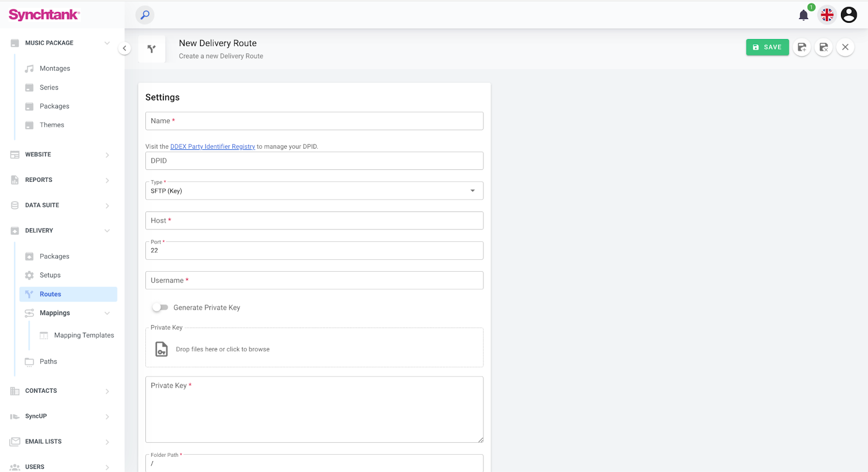Viewport: 868px width, 472px height.
Task: Open the notifications bell
Action: tap(803, 15)
